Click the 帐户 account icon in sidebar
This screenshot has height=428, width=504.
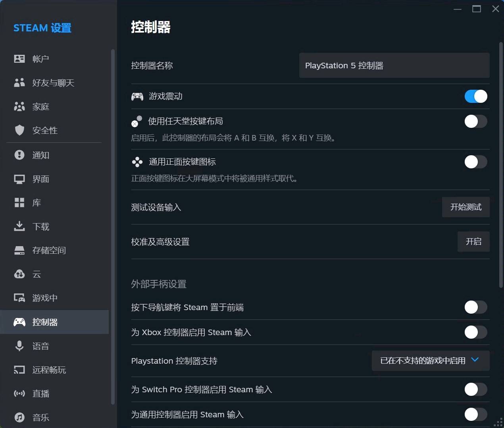(x=19, y=59)
